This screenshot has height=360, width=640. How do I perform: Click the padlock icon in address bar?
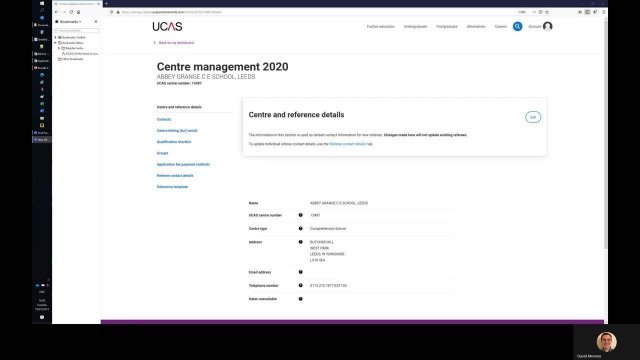(118, 12)
